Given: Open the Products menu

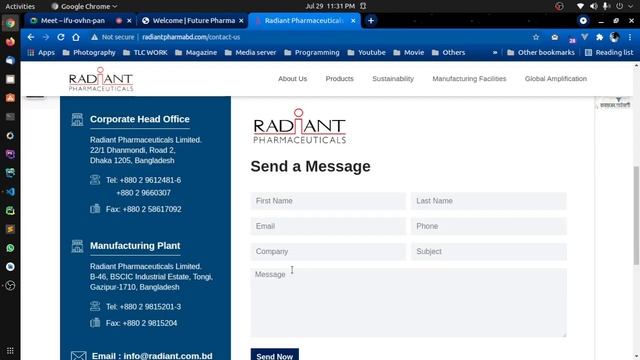Looking at the screenshot, I should point(340,79).
